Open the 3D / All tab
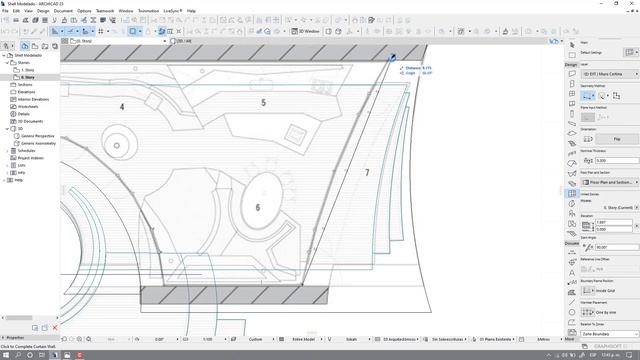This screenshot has width=640, height=360. pyautogui.click(x=181, y=41)
